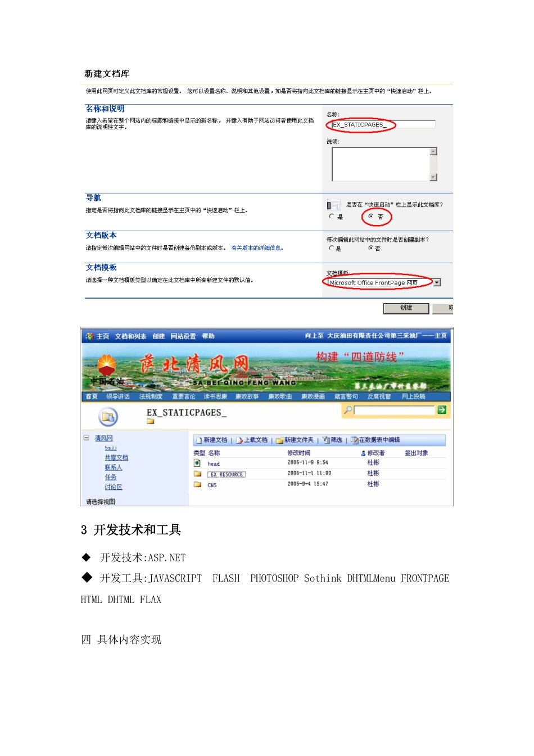Click the 新建文档 page icon in the toolbar
The image size is (534, 756).
coord(199,440)
